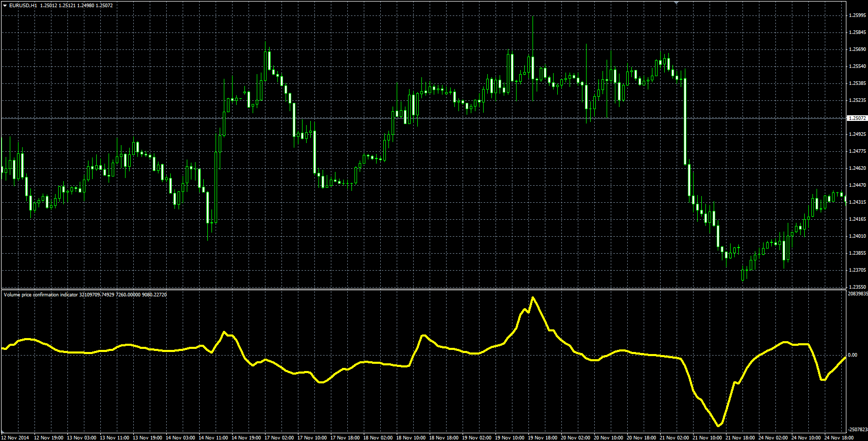Click the OHLC close value in the chart header

104,5
